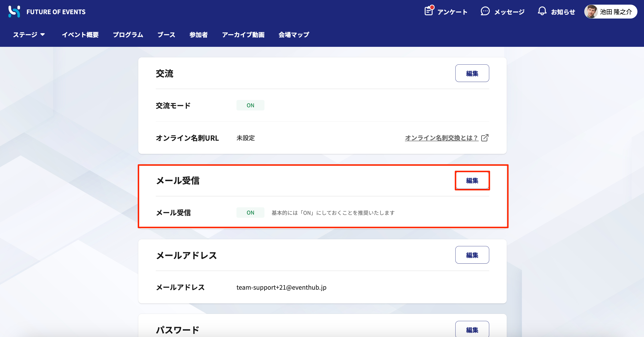Click the 交流 section heading

pyautogui.click(x=165, y=74)
